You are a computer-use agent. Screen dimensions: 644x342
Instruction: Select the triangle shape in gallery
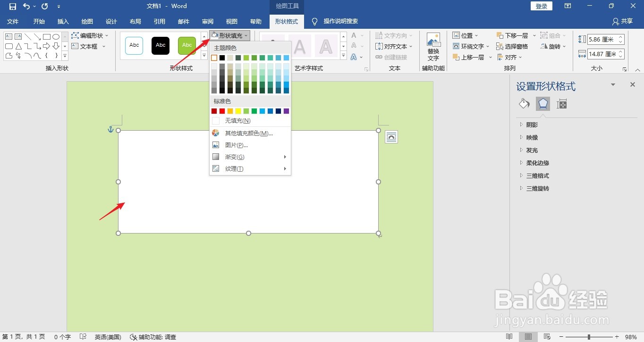pyautogui.click(x=18, y=46)
